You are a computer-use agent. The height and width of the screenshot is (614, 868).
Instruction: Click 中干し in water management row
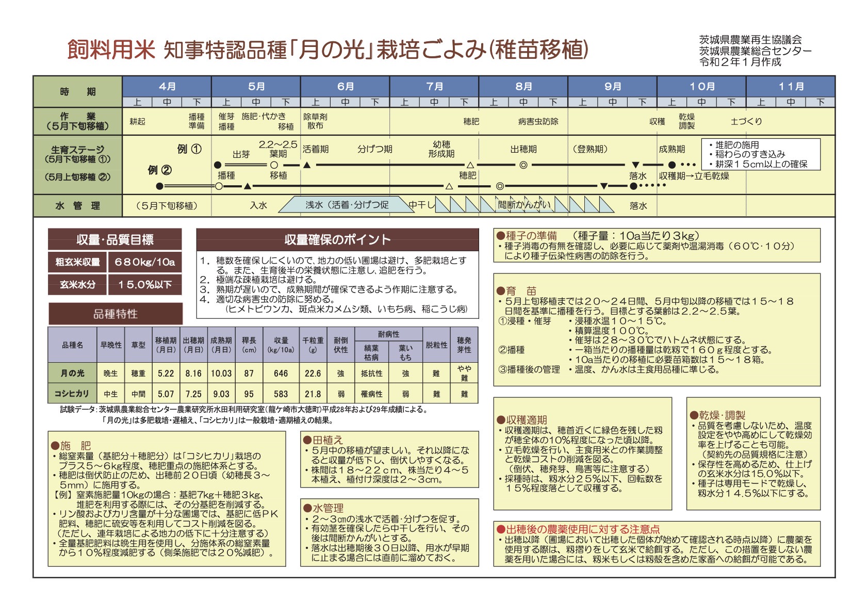tap(422, 205)
